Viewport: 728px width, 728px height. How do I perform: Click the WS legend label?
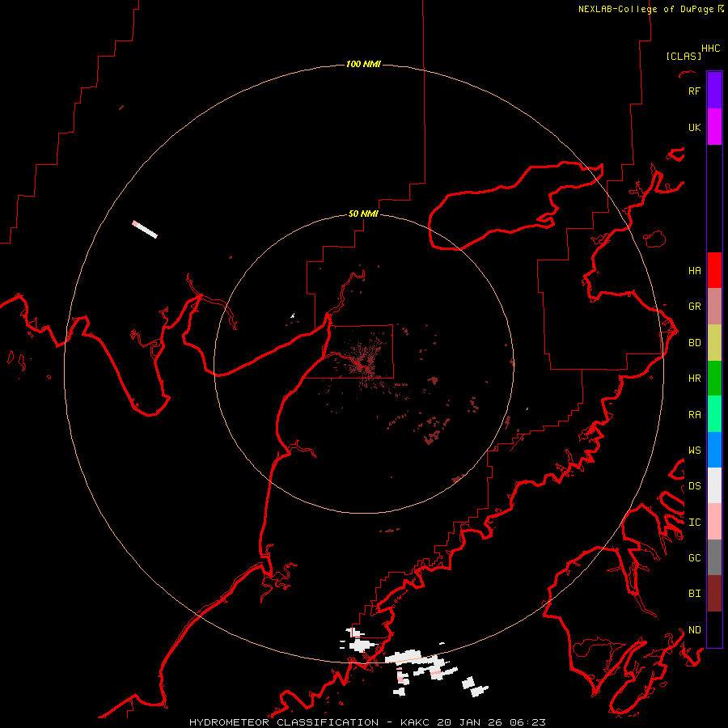(x=694, y=451)
